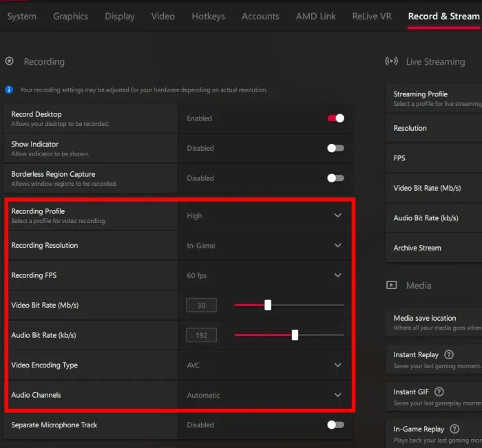The image size is (482, 448).
Task: Click the Live Streaming FPS row
Action: 434,158
